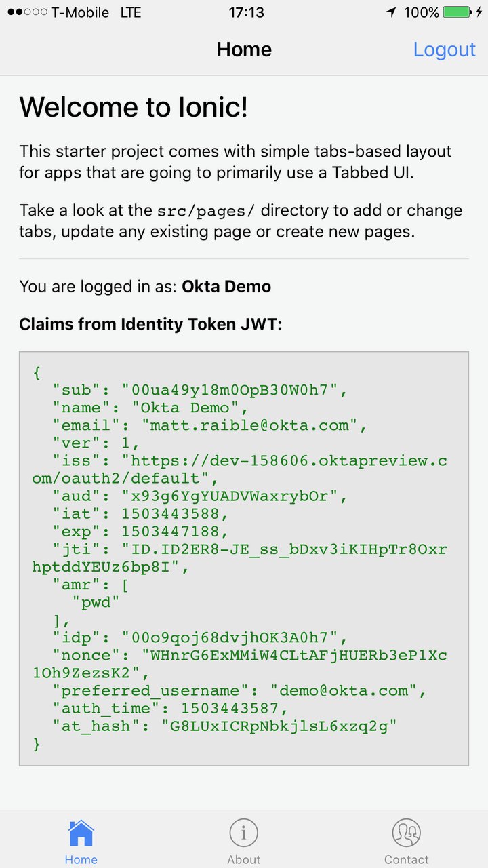Image resolution: width=488 pixels, height=868 pixels.
Task: Click the location arrow status icon
Action: pyautogui.click(x=391, y=12)
